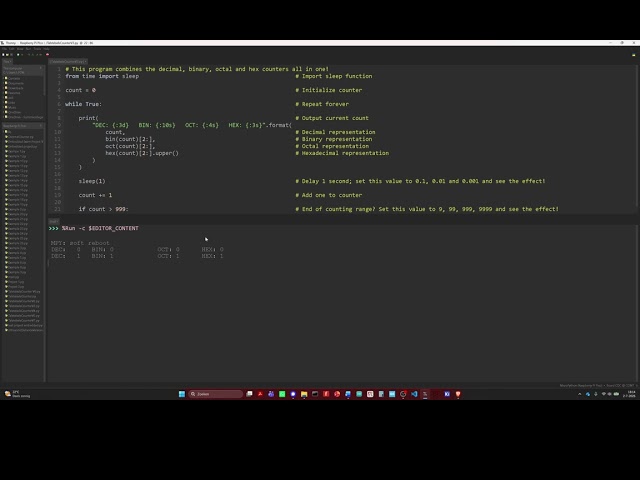Click the comment '# Initialize counter'
This screenshot has height=480, width=640.
click(329, 90)
